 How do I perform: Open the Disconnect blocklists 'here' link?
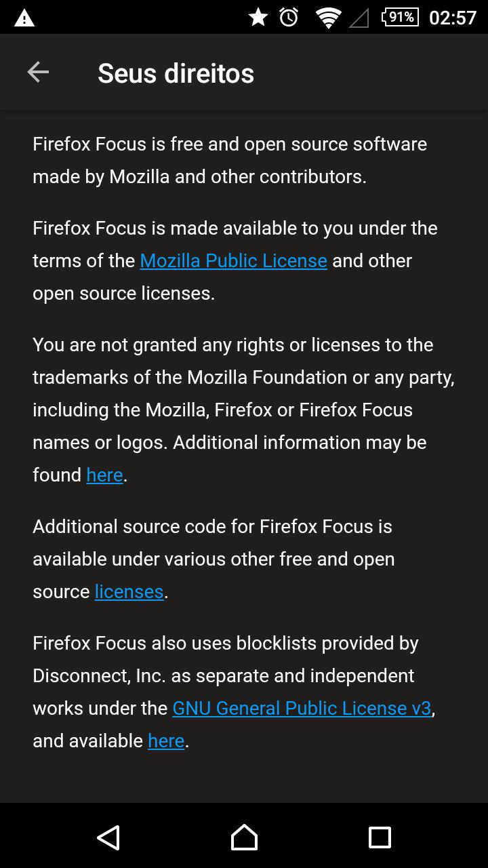pos(166,741)
